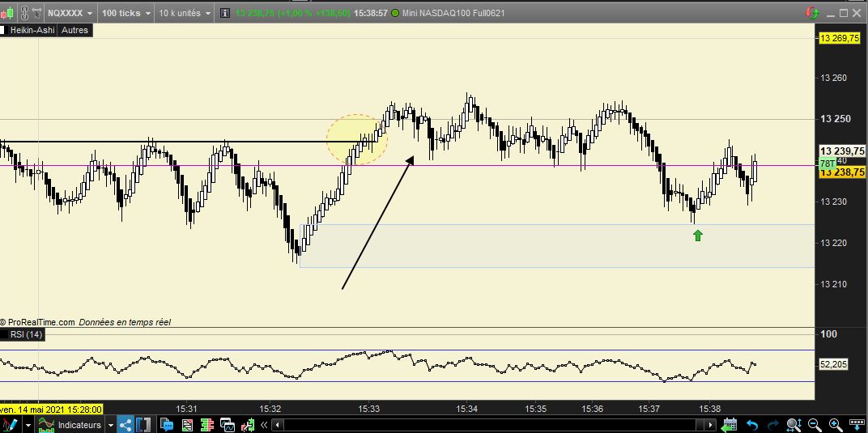Viewport: 868px width, 433px height.
Task: Expand the Indicateurs dropdown arrow
Action: (x=111, y=425)
